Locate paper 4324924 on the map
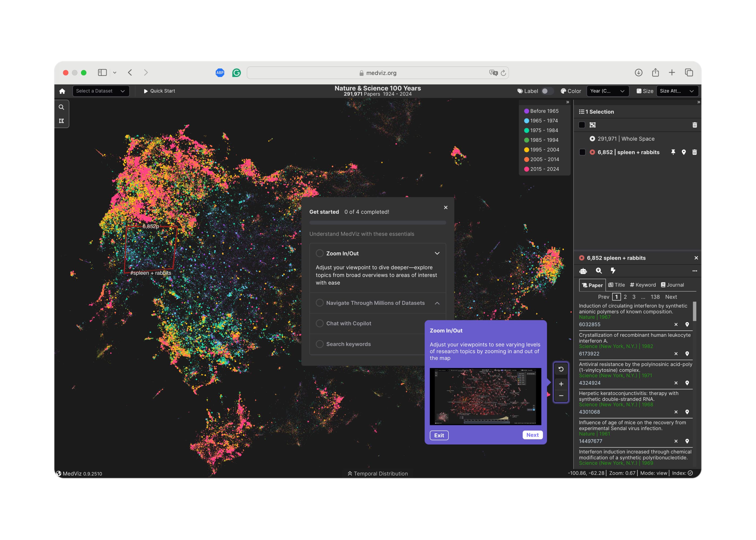This screenshot has height=540, width=756. (x=687, y=383)
